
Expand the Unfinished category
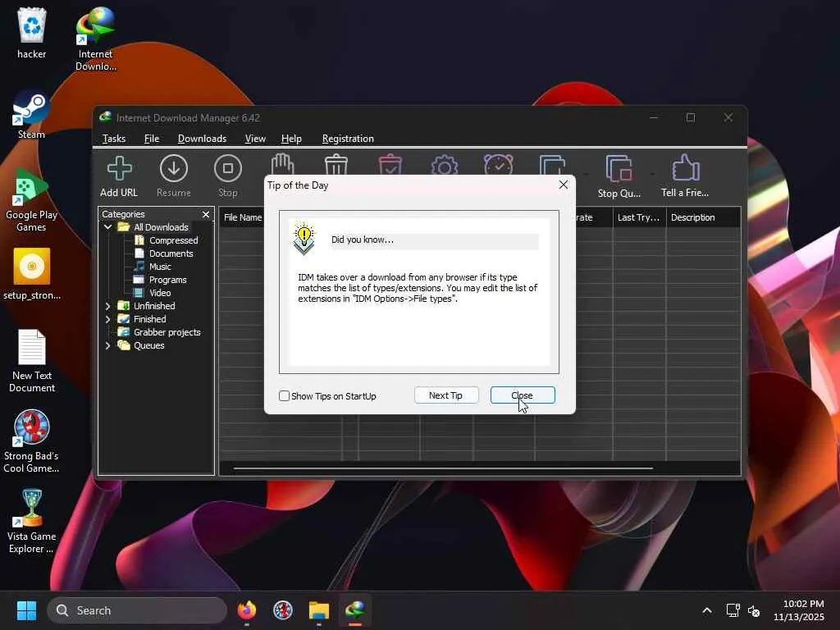coord(107,306)
